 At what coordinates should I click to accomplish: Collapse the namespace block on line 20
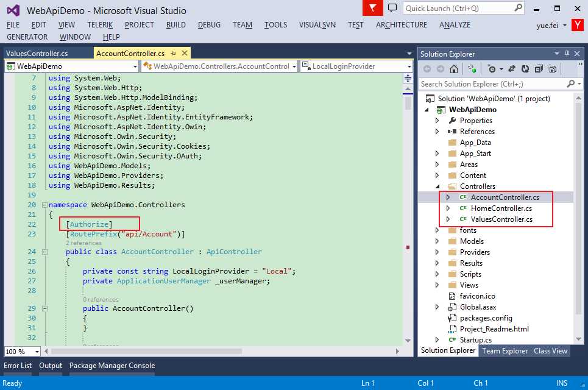(44, 205)
